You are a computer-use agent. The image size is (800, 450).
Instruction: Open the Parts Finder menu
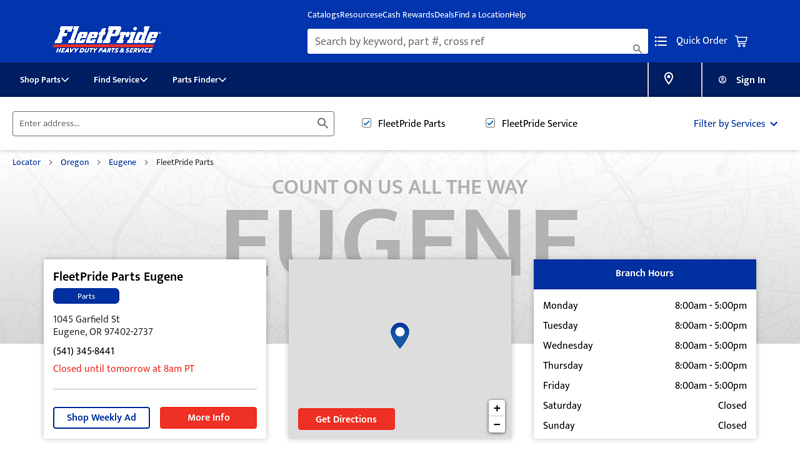199,79
